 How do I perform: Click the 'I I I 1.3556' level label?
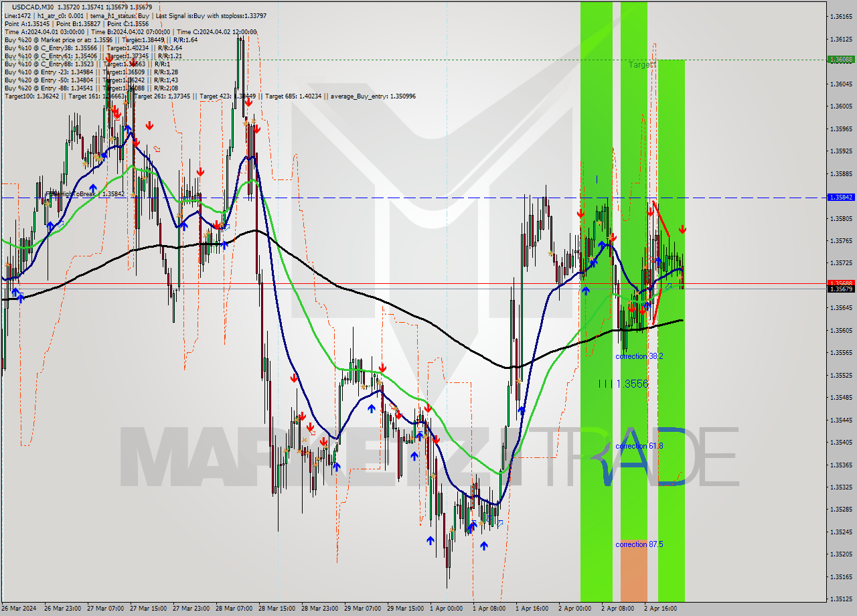[x=623, y=384]
